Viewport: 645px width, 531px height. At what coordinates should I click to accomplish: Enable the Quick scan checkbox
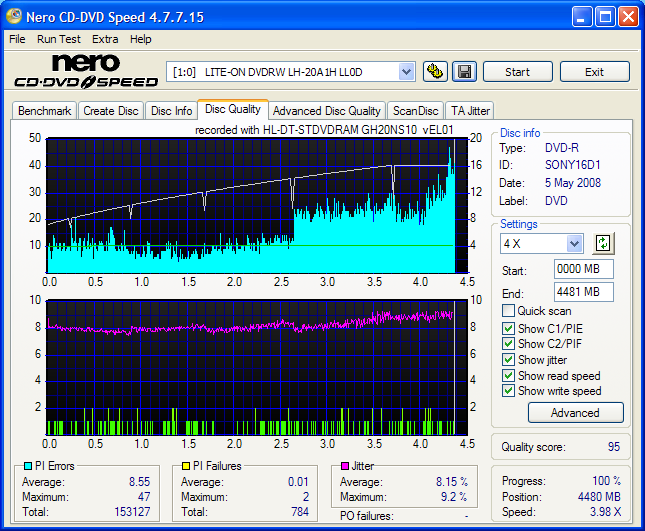tap(509, 311)
